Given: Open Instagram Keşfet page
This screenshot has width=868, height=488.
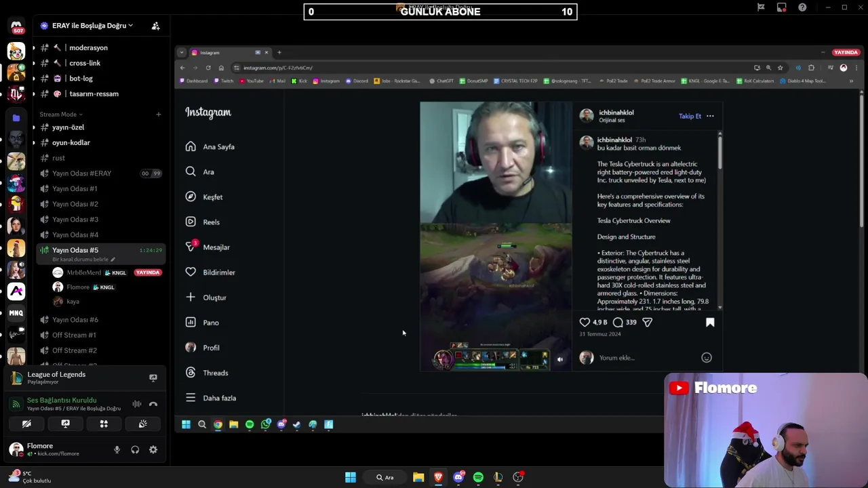Looking at the screenshot, I should [x=204, y=197].
